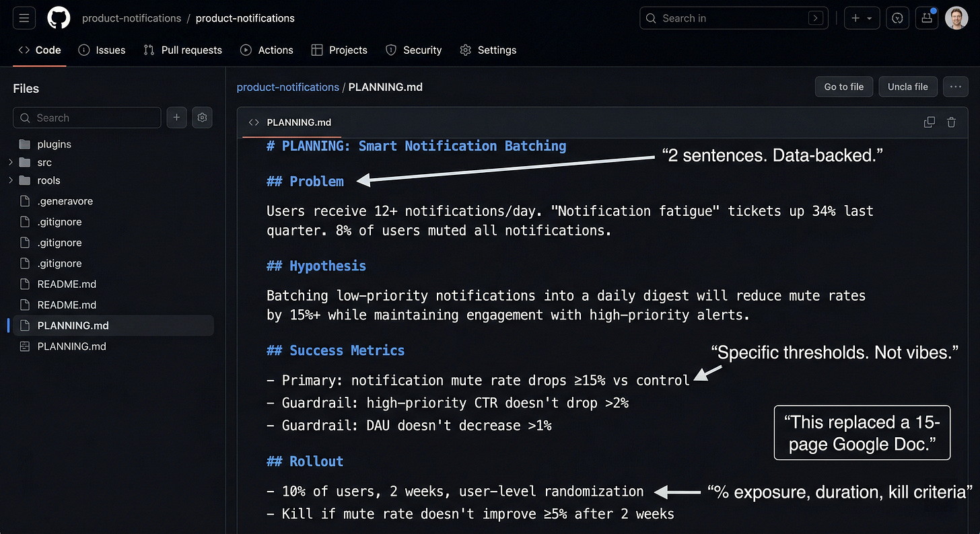Image resolution: width=980 pixels, height=534 pixels.
Task: Switch to the Issues tab
Action: pos(102,50)
